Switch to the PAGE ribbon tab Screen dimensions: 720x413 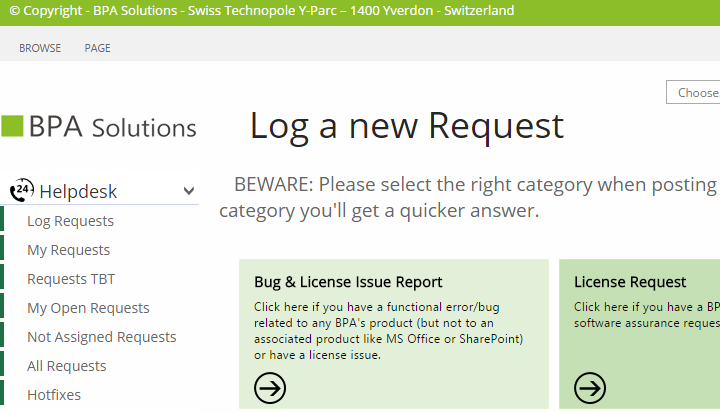click(97, 48)
